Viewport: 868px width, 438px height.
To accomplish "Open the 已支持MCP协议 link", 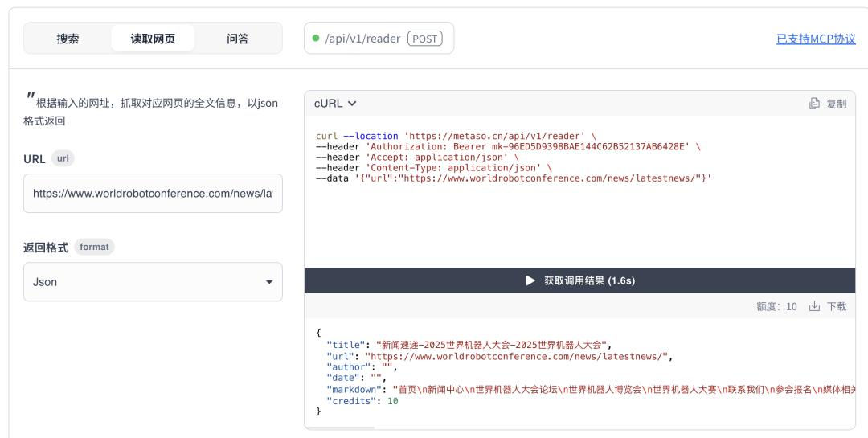I will click(x=816, y=39).
